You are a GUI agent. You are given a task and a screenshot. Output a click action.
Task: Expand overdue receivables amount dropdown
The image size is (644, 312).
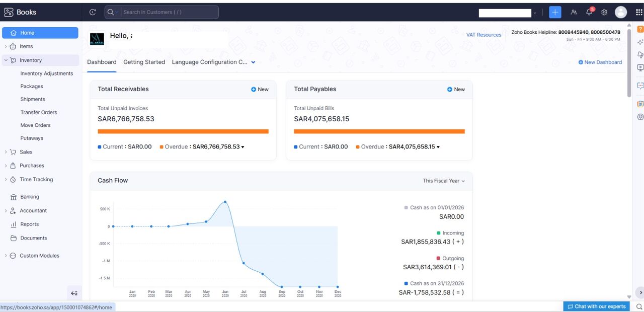coord(243,147)
